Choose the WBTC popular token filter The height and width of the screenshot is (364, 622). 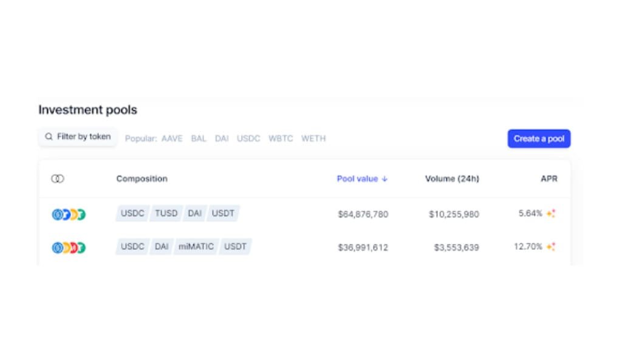tap(281, 139)
